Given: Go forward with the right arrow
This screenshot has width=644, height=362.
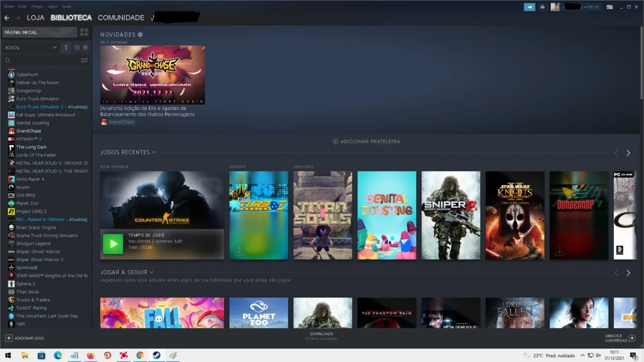Looking at the screenshot, I should coord(18,18).
